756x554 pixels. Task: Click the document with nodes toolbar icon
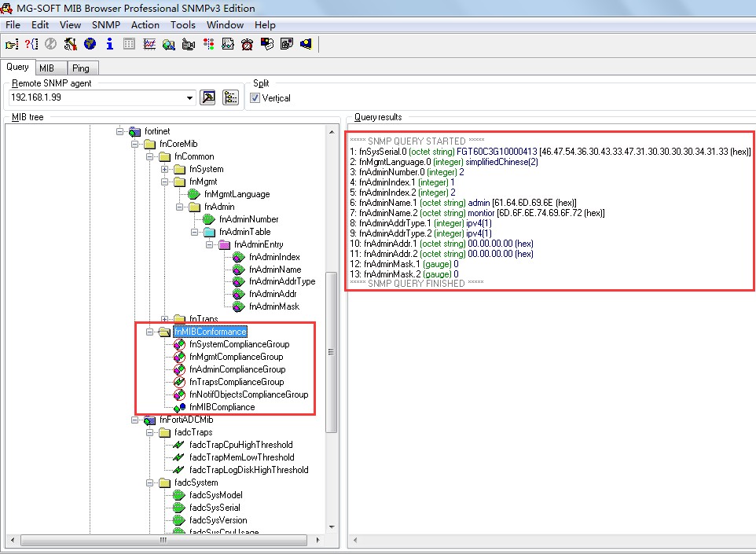click(x=228, y=44)
